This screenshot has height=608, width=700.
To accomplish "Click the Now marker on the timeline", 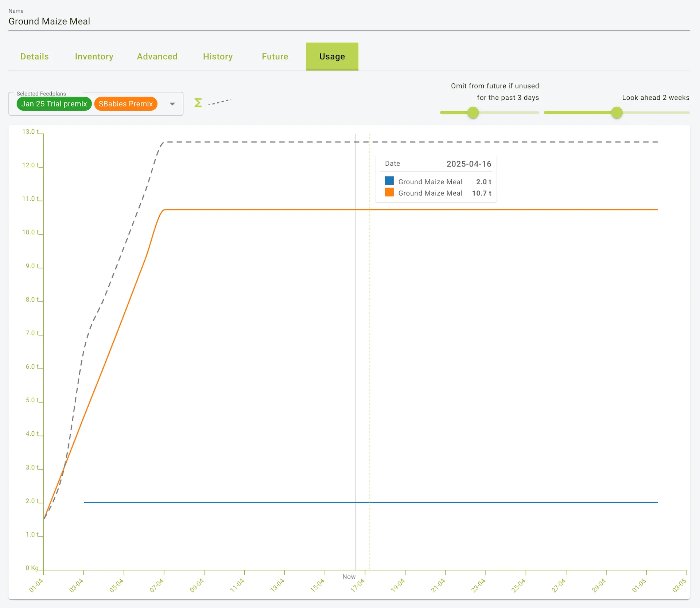I will click(x=349, y=577).
